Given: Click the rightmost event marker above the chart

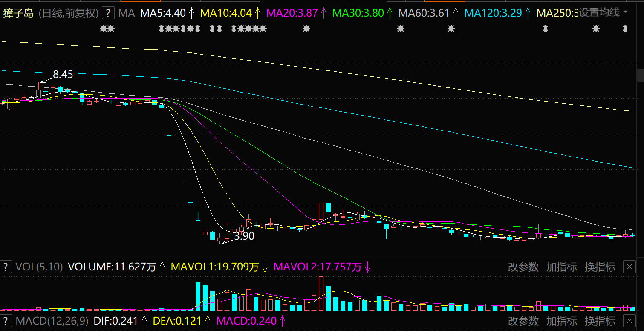Looking at the screenshot, I should pyautogui.click(x=625, y=29).
